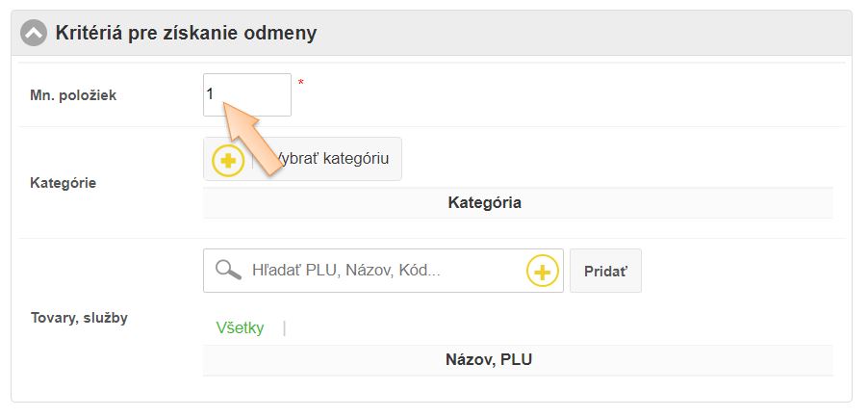Click the magnifier icon in the PLU search box
The image size is (868, 417).
click(x=228, y=271)
